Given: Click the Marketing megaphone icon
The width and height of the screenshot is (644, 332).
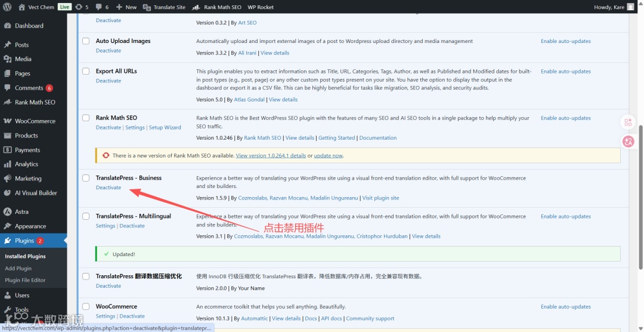Looking at the screenshot, I should coord(7,178).
